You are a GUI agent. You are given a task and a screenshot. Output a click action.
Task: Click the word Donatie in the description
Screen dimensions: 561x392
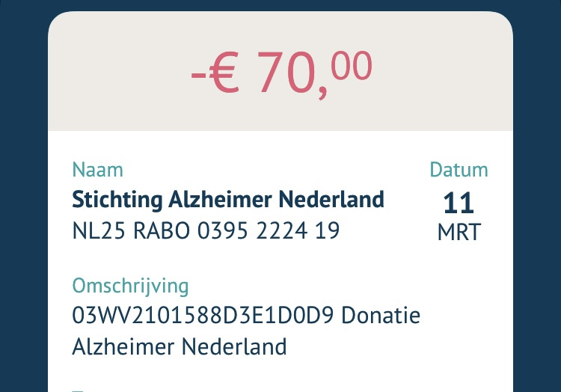pyautogui.click(x=381, y=315)
